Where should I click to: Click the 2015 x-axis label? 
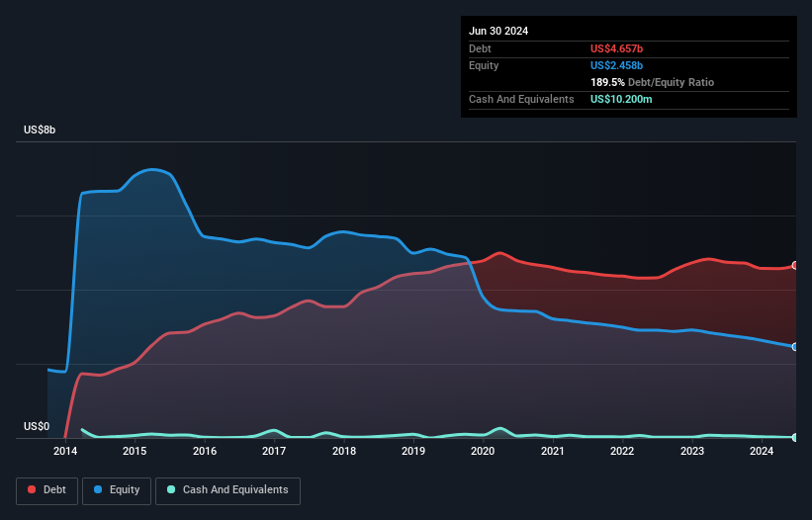click(135, 451)
